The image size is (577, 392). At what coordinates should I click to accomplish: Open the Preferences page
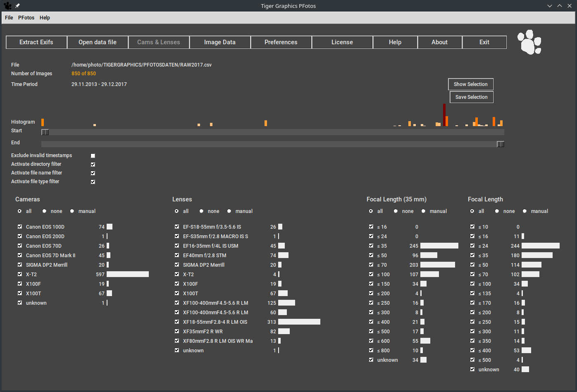tap(281, 42)
